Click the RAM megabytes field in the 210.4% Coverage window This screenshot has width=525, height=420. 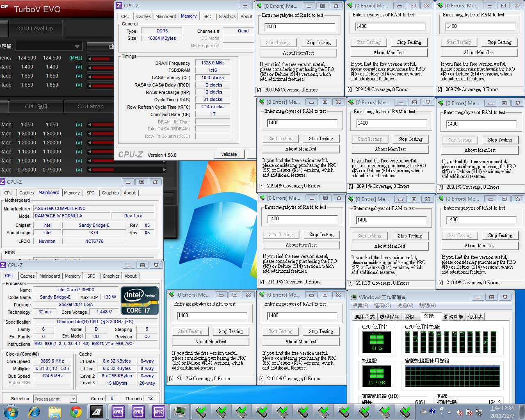pyautogui.click(x=481, y=220)
